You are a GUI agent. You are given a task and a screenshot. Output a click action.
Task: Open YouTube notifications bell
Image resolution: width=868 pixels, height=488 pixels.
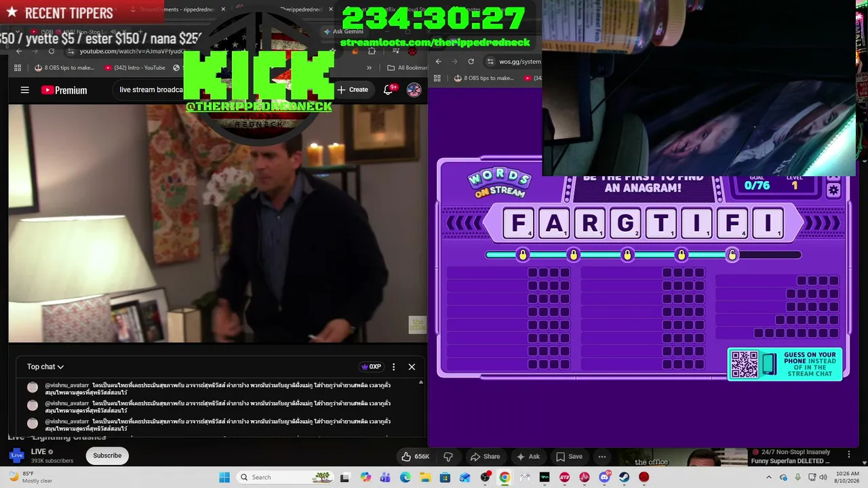389,89
